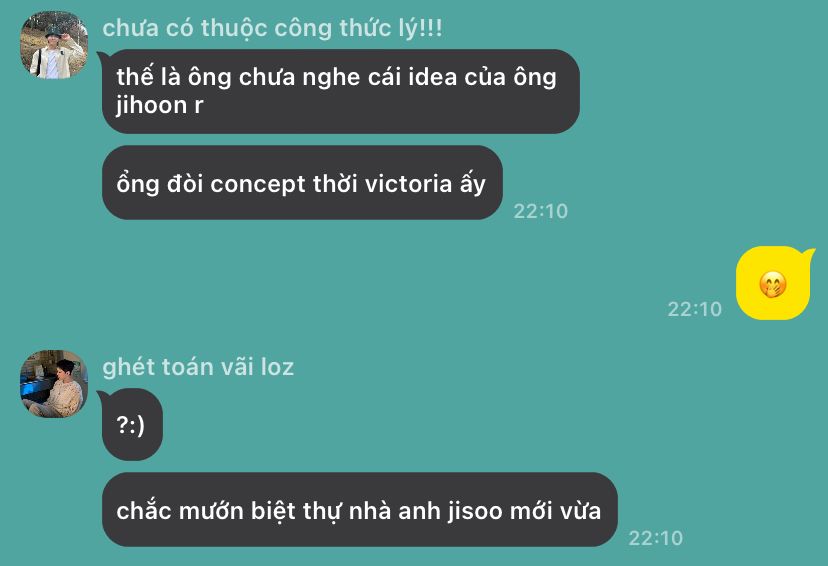Select the 'ổng đòi concept thời victoria ấy' bubble
828x566 pixels.
pos(302,183)
